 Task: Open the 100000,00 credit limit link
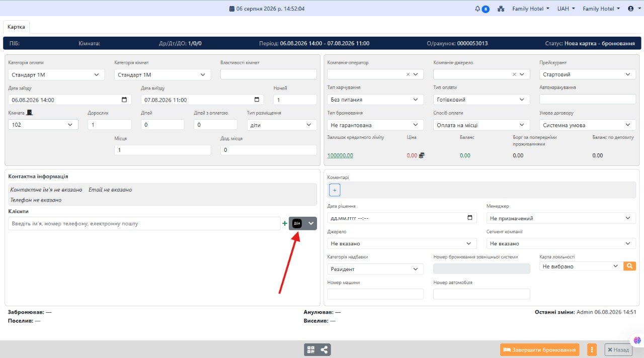[x=340, y=155]
